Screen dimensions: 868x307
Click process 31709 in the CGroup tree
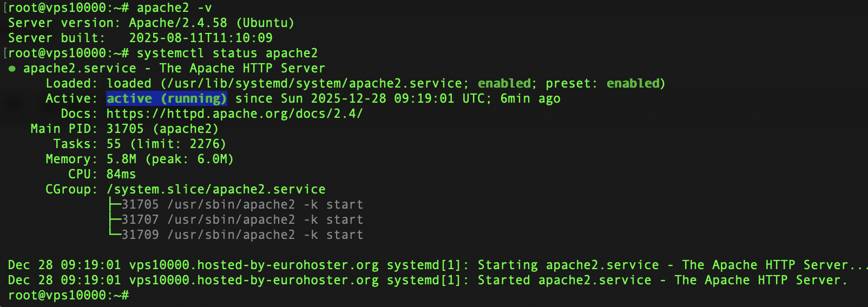tap(140, 235)
